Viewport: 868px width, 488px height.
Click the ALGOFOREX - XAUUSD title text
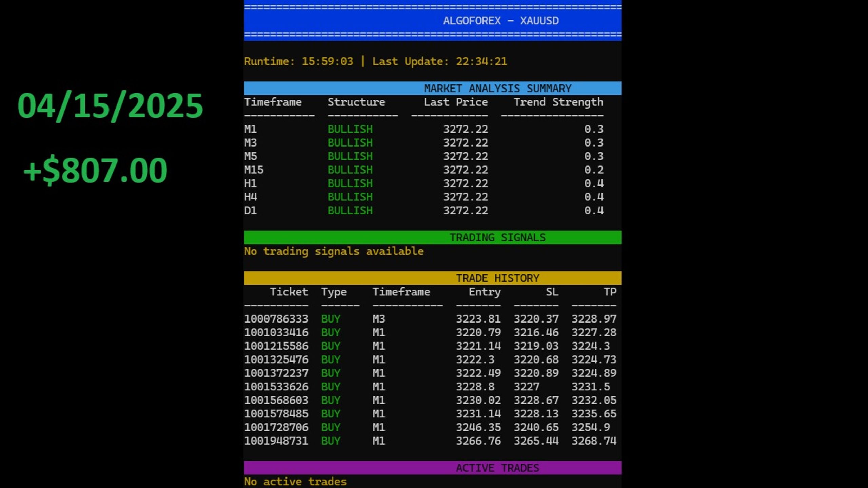coord(501,21)
